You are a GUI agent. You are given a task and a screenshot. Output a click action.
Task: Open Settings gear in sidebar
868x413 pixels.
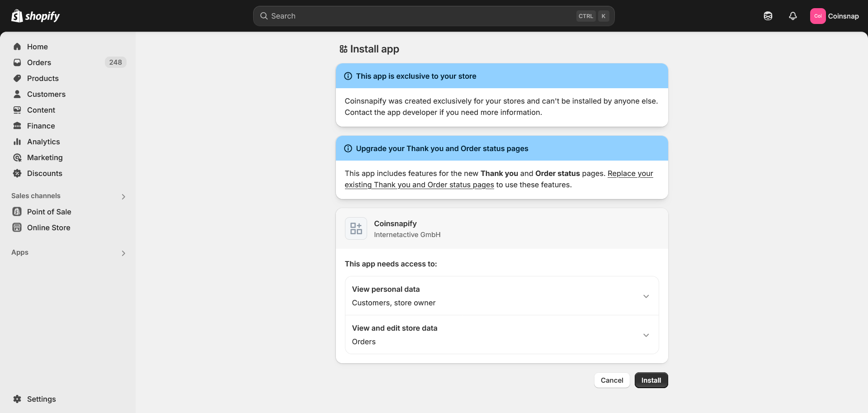[x=17, y=399]
